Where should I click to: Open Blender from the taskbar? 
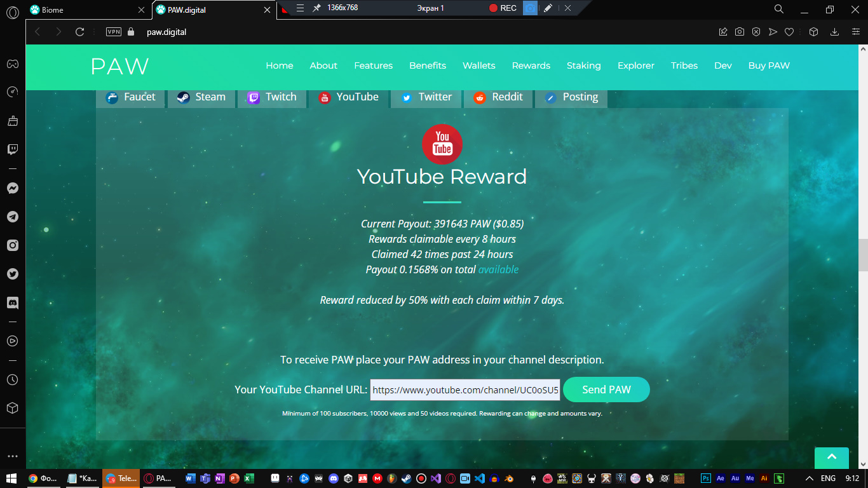509,478
